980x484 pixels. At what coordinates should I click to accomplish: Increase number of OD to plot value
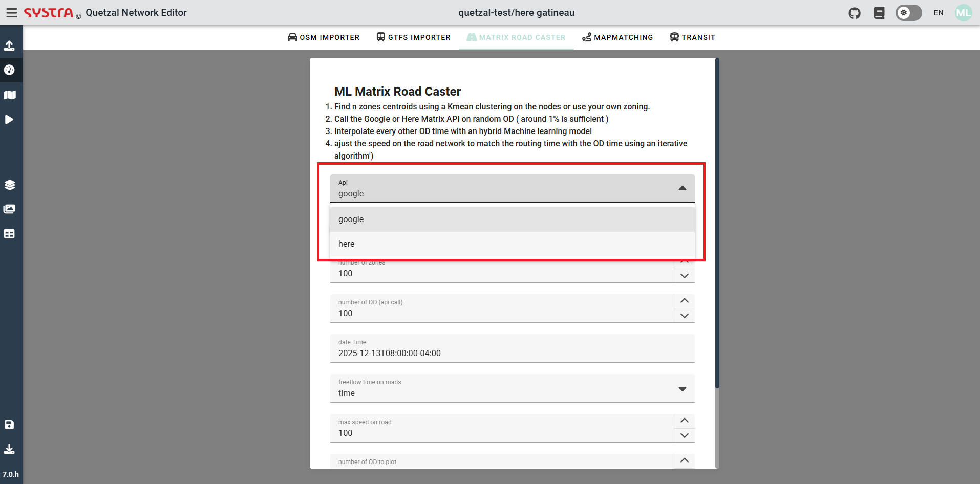684,460
